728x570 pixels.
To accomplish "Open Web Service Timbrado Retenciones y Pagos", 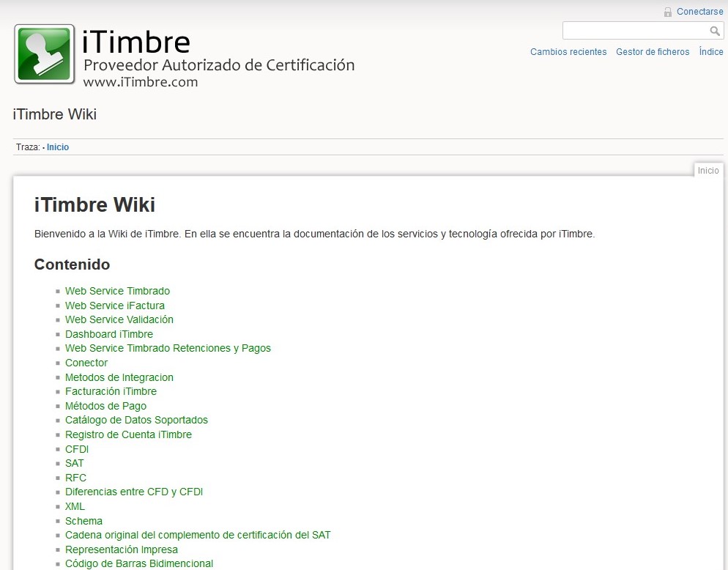I will tap(168, 348).
